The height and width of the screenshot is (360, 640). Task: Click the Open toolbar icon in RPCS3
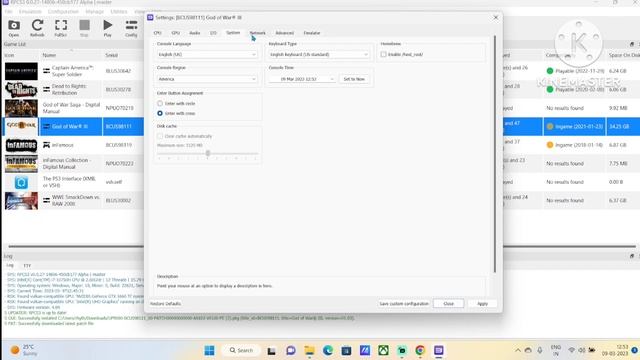pyautogui.click(x=13, y=27)
